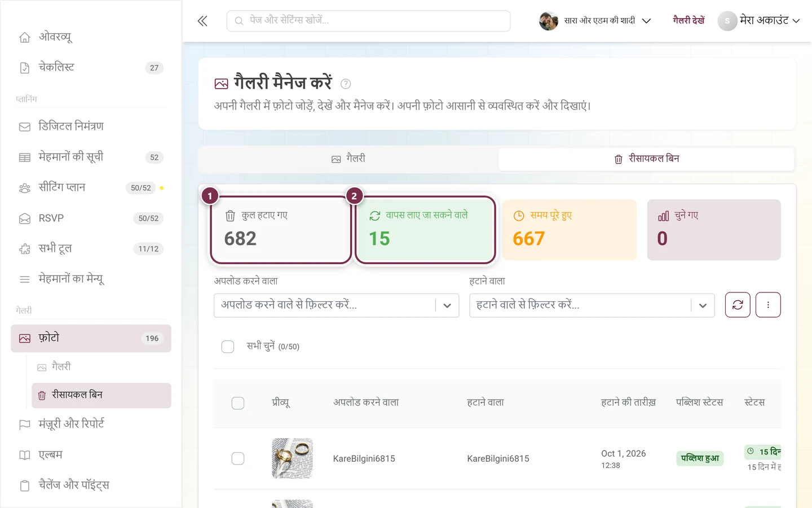Collapse the sidebar with double-chevron icon
The height and width of the screenshot is (508, 812).
point(202,21)
